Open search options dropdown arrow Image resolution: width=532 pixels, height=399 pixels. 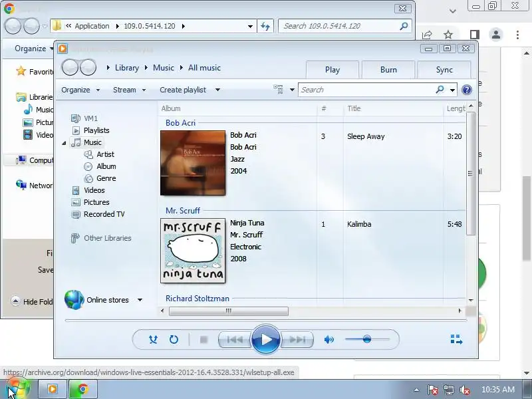(453, 90)
